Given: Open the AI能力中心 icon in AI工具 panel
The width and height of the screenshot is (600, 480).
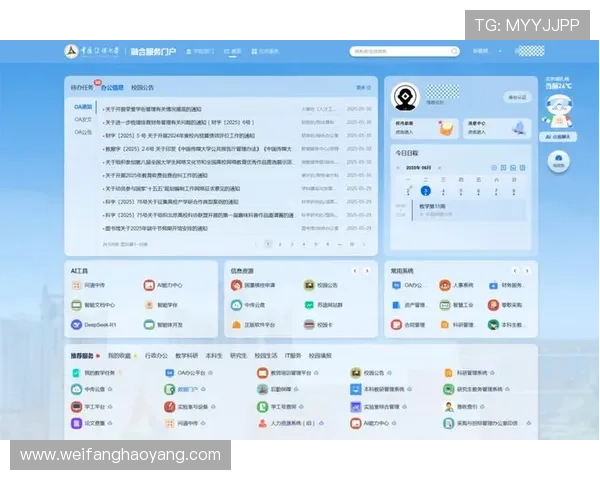Looking at the screenshot, I should (x=149, y=285).
